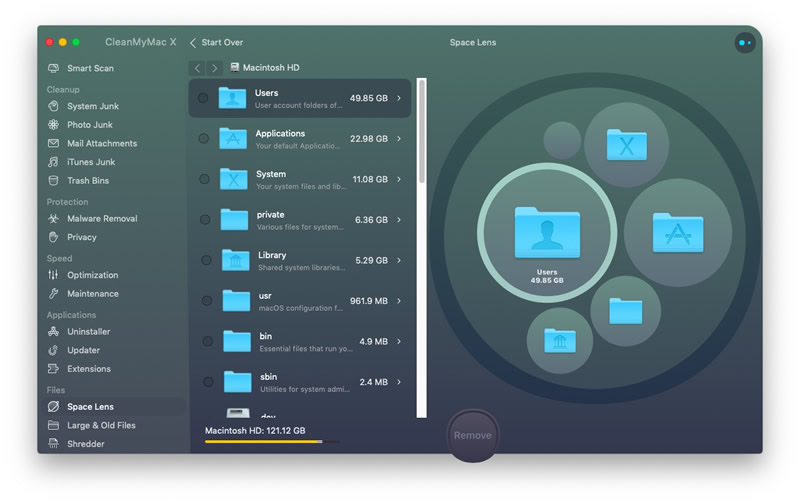Open Malware Removal biohazard icon
Viewport: 800px width, 503px height.
[53, 218]
